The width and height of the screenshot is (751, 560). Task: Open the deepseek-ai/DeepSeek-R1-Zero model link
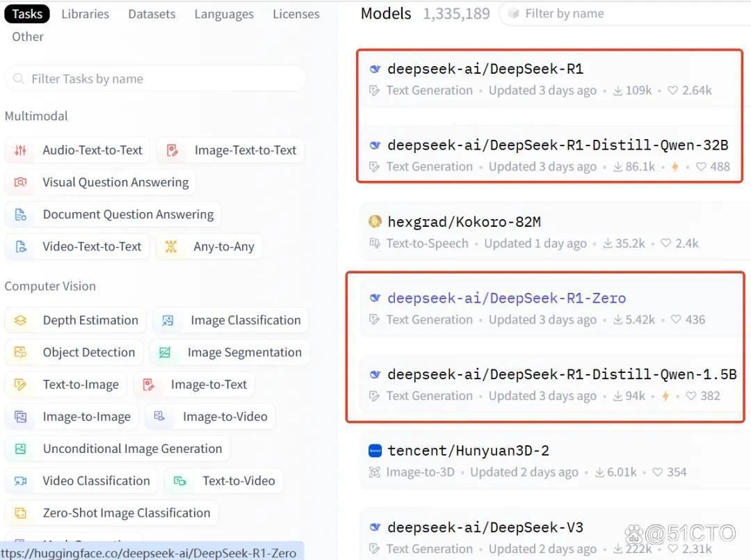pos(507,298)
